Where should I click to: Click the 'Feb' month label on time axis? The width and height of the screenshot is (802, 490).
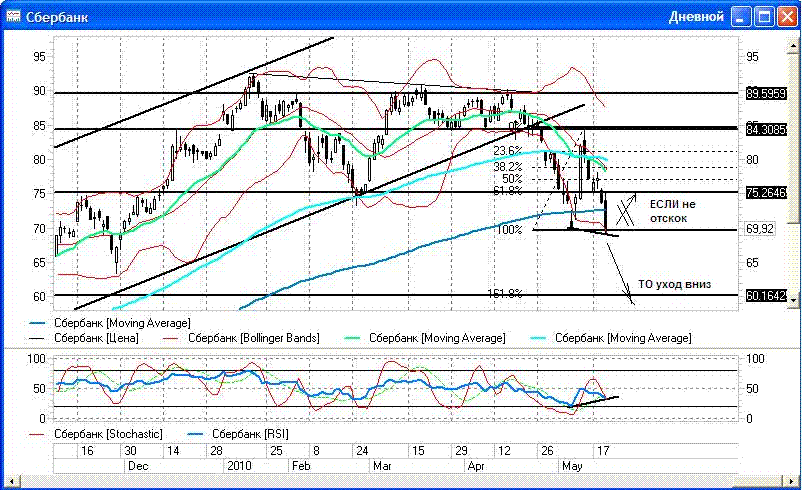[x=301, y=466]
